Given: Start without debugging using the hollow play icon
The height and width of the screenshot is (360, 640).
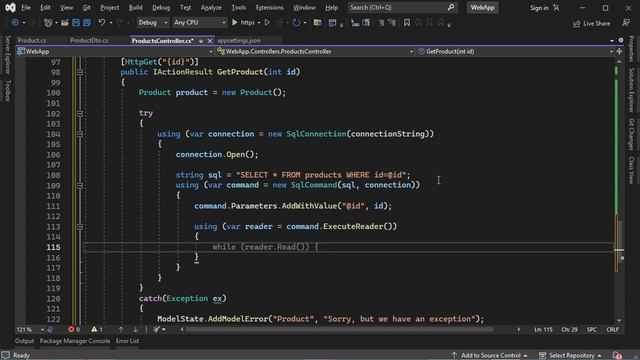Looking at the screenshot, I should click(x=267, y=23).
